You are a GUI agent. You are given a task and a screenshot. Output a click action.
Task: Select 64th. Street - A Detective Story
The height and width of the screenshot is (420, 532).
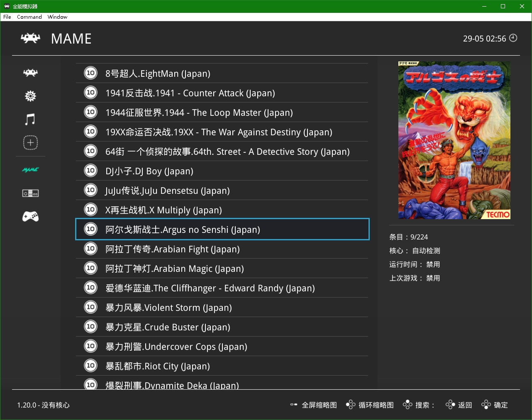point(222,151)
